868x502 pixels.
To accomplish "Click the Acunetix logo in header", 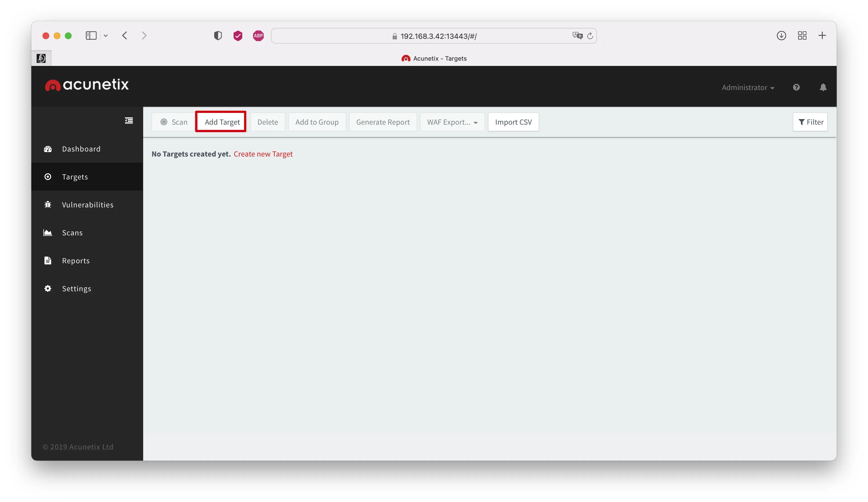I will tap(87, 85).
